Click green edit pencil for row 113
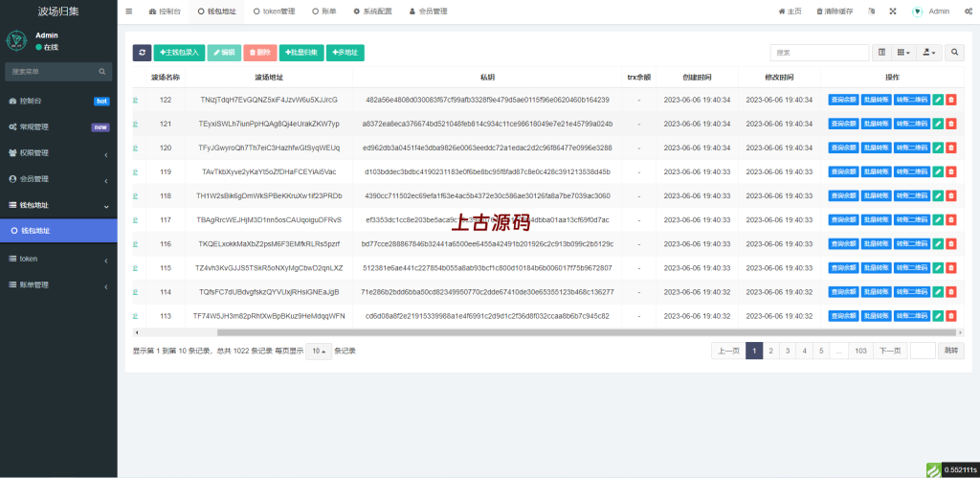Screen dimensions: 980x478 [938, 316]
